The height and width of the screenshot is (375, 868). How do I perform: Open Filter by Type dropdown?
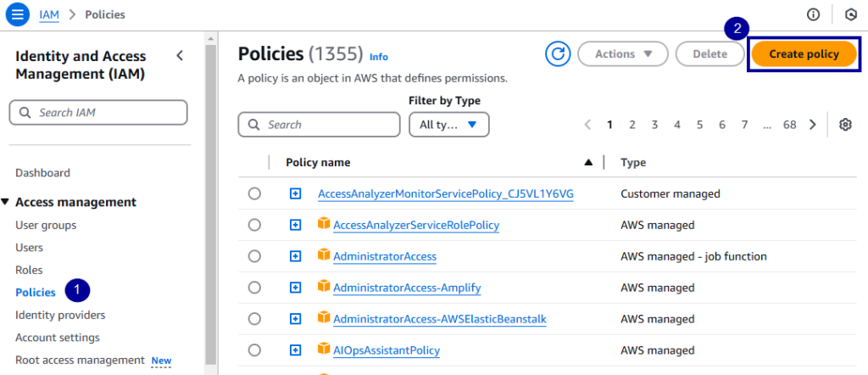coord(449,125)
